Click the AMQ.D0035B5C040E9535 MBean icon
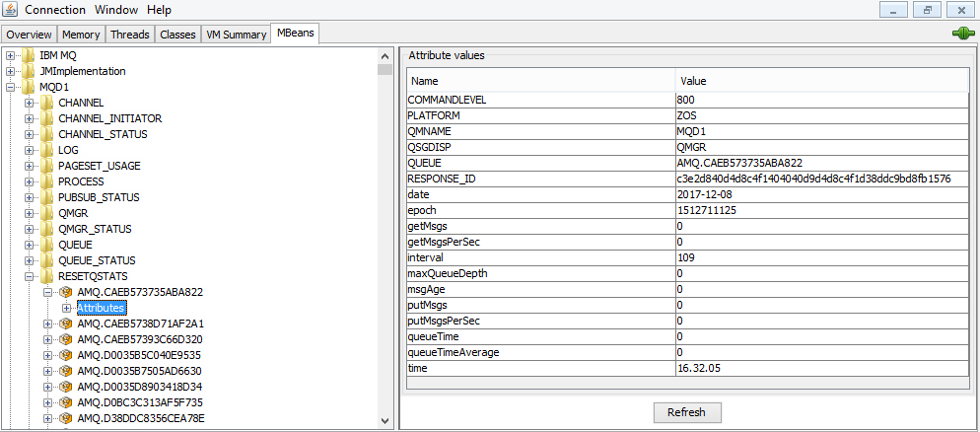This screenshot has width=980, height=432. coord(66,355)
